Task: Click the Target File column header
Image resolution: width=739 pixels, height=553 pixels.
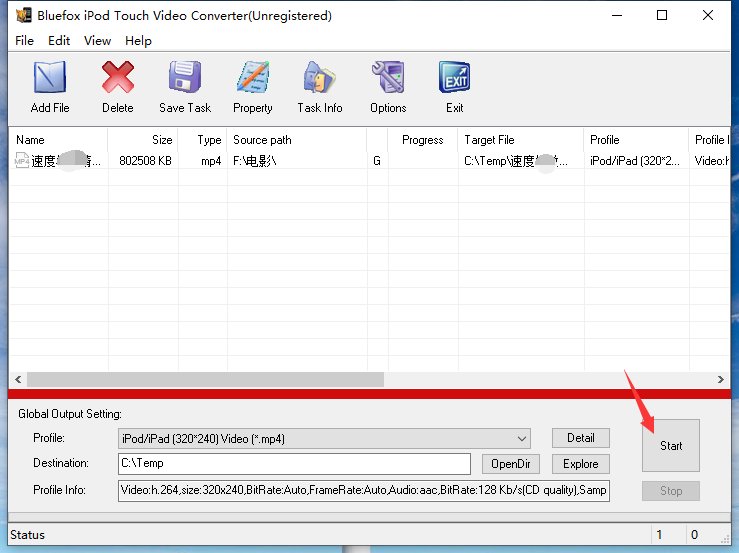Action: click(x=521, y=140)
